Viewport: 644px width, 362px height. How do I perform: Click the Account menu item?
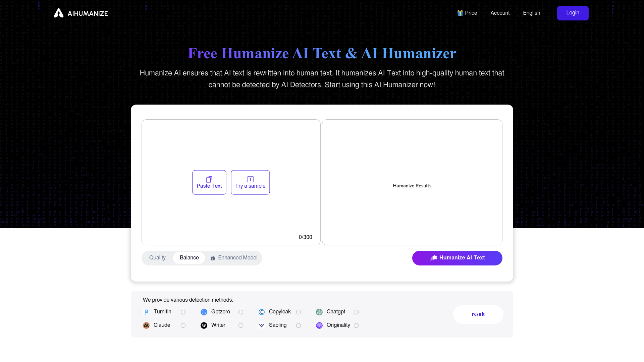coord(500,13)
